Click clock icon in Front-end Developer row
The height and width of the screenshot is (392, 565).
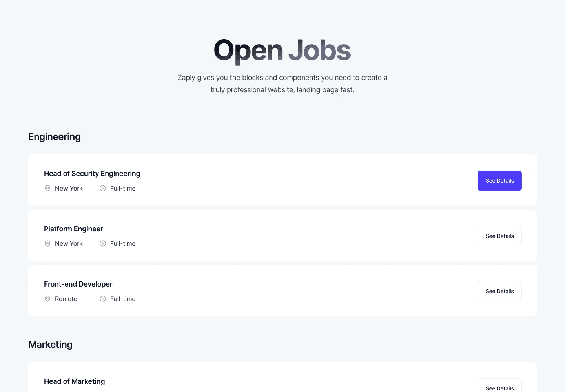click(103, 299)
